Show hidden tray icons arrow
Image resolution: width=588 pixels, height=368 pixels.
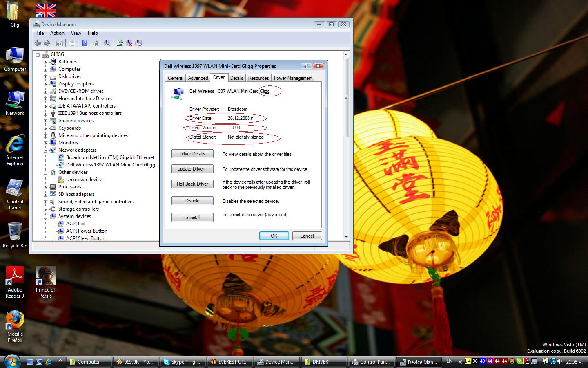(460, 361)
